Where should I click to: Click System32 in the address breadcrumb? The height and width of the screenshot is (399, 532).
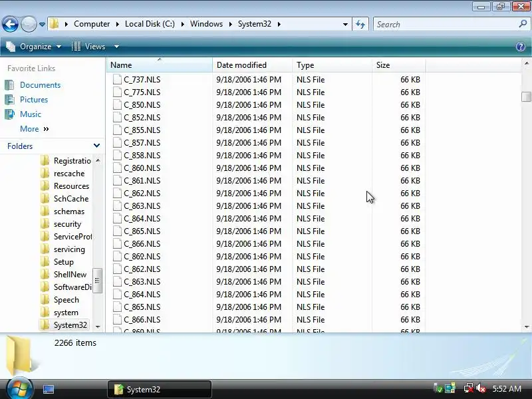(x=255, y=24)
